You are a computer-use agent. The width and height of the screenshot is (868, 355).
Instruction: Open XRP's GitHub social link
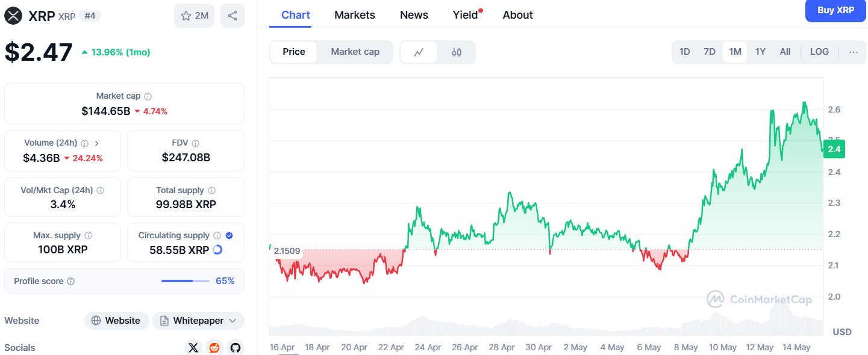236,348
